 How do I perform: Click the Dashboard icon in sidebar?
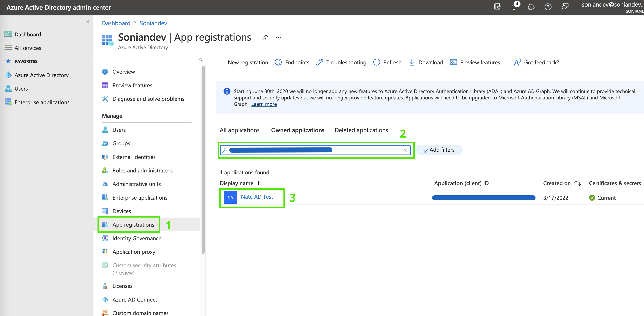click(8, 34)
